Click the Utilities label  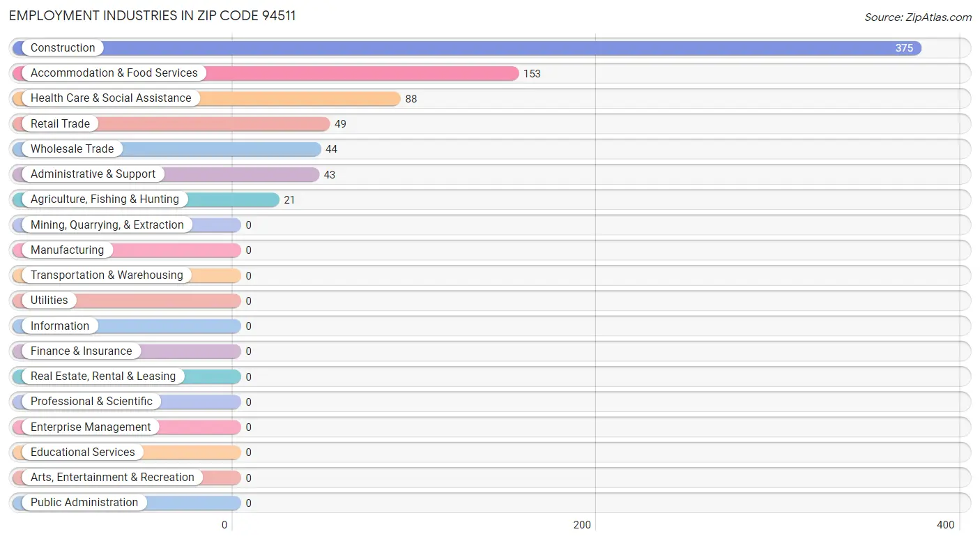click(49, 300)
